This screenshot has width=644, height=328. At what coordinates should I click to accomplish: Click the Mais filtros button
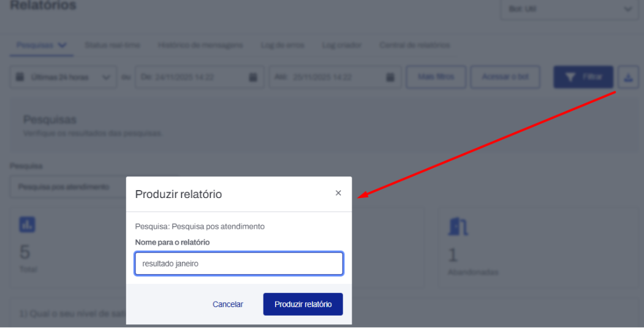point(436,77)
